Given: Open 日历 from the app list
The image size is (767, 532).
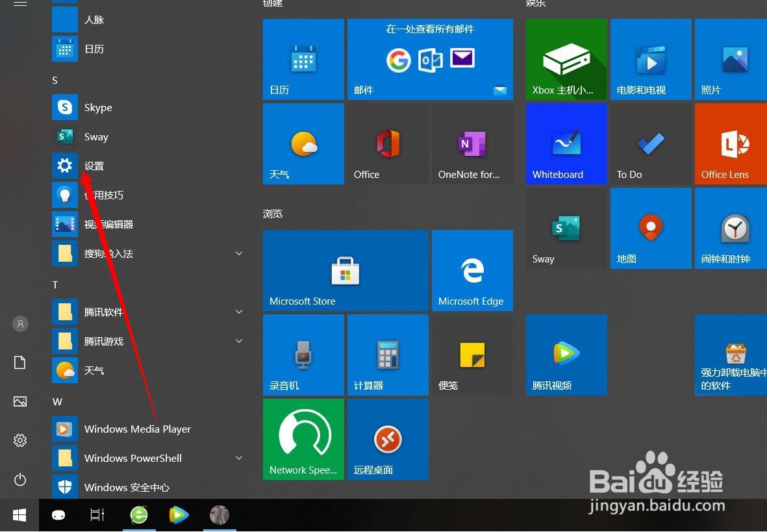Looking at the screenshot, I should pos(147,49).
